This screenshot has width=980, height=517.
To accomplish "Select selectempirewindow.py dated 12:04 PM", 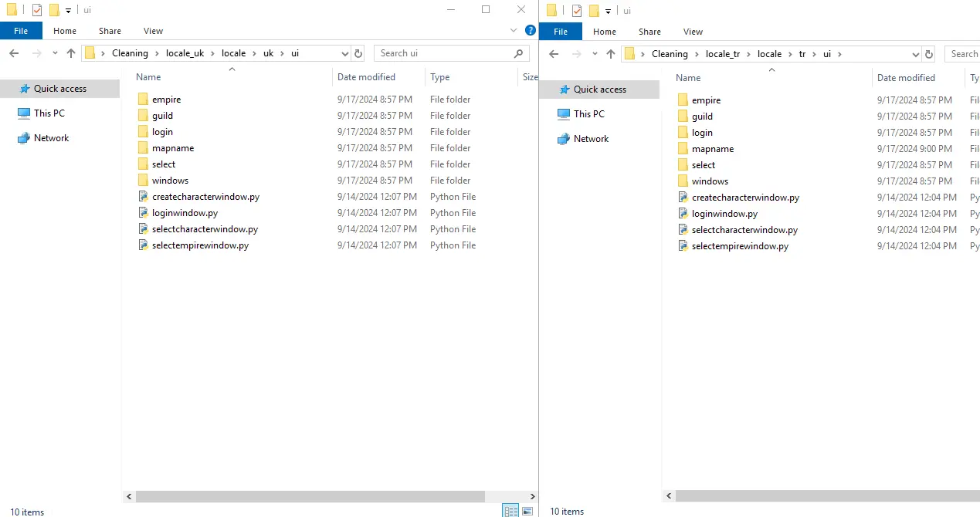I will click(x=740, y=246).
